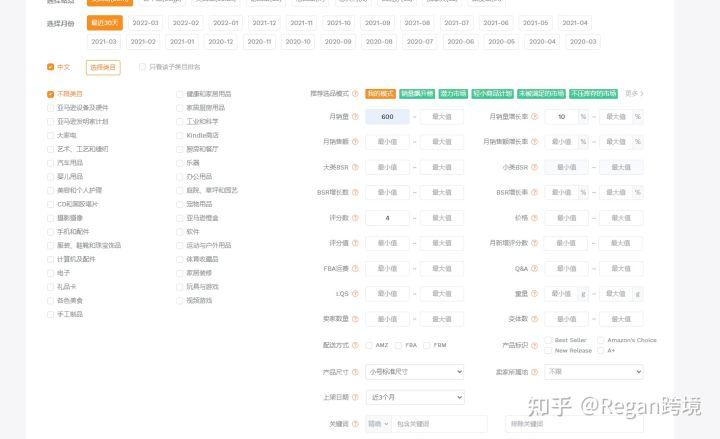720x439 pixels.
Task: Click the 排除关键词 input field
Action: click(x=574, y=424)
